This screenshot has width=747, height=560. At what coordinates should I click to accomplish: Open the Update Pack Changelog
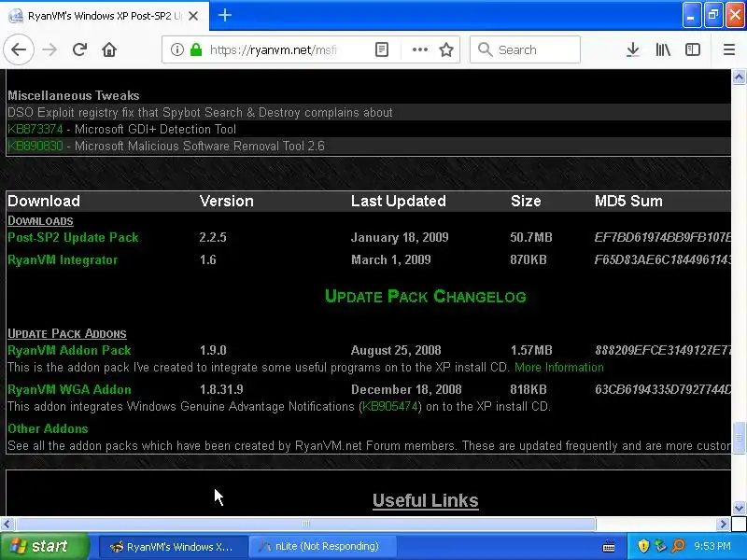click(426, 296)
